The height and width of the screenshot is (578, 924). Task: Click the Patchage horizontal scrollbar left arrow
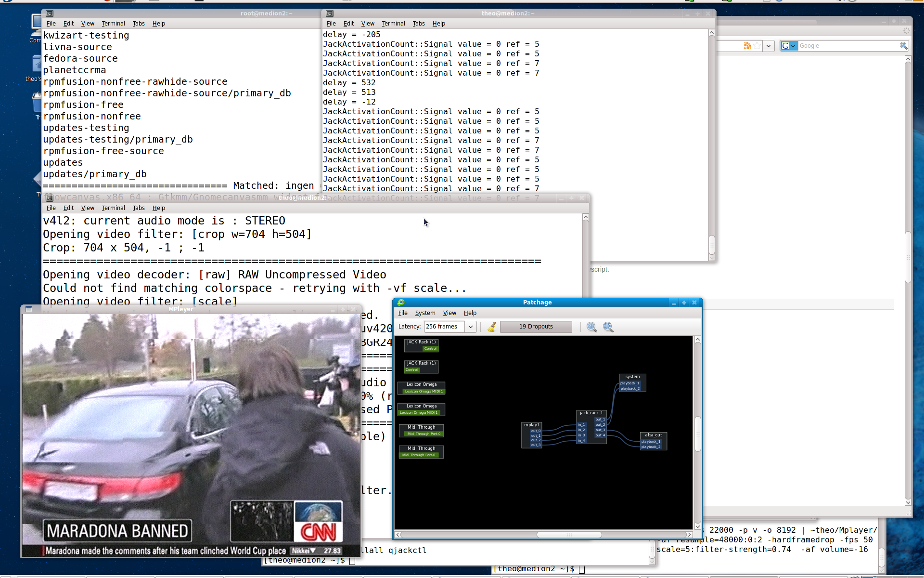(x=398, y=535)
